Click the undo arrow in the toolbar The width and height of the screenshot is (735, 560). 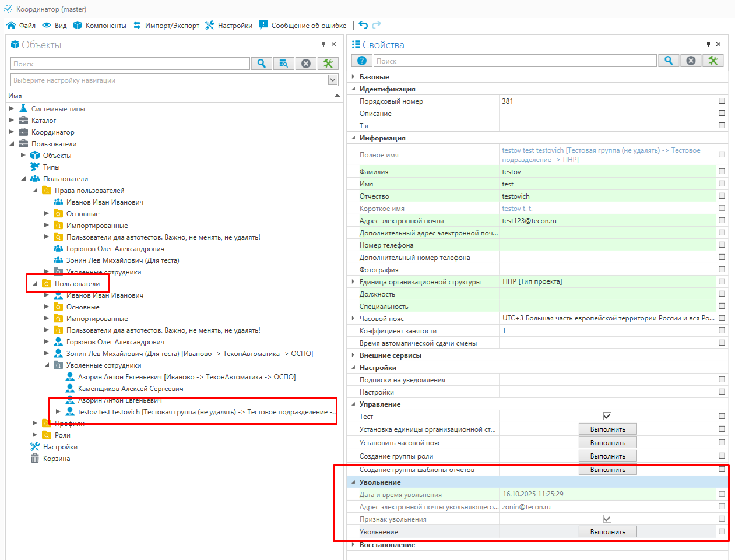[363, 25]
